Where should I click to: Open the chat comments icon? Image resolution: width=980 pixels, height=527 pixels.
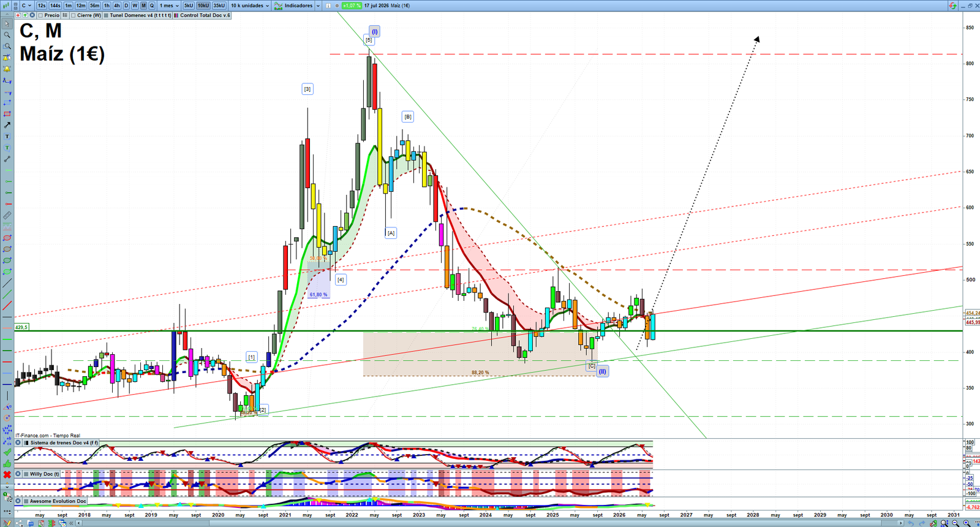(x=30, y=523)
